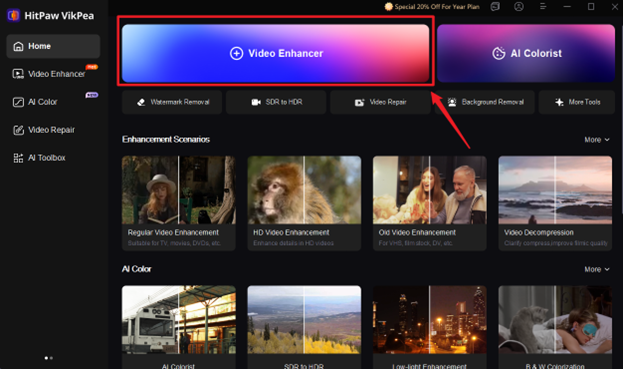Select the HD Video Enhancement thumbnail
Image resolution: width=623 pixels, height=369 pixels.
click(x=304, y=190)
